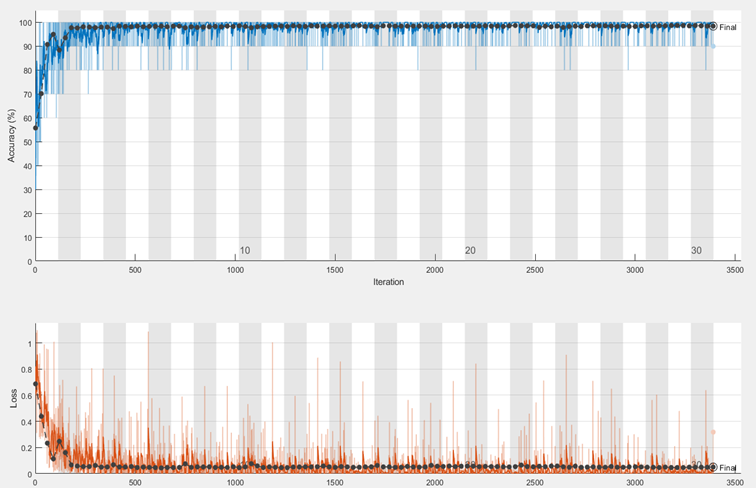This screenshot has height=488, width=756.
Task: Click the 0.6 tick on loss y-axis
Action: pos(25,395)
